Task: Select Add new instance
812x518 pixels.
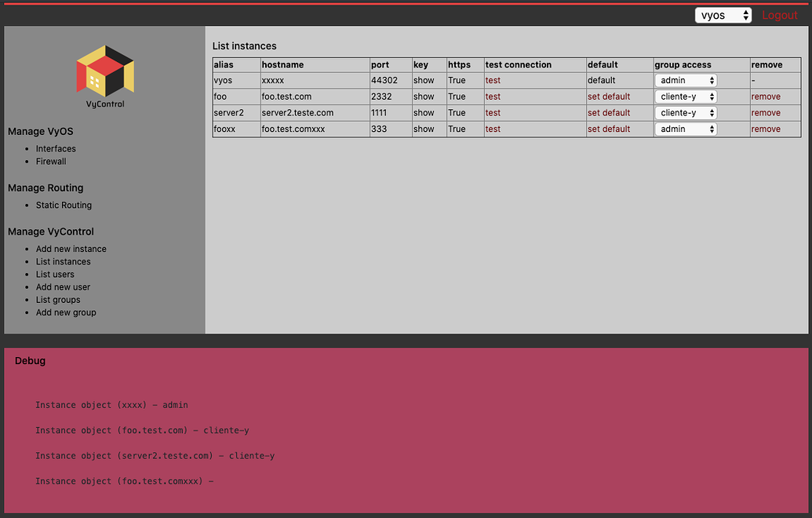Action: coord(71,248)
